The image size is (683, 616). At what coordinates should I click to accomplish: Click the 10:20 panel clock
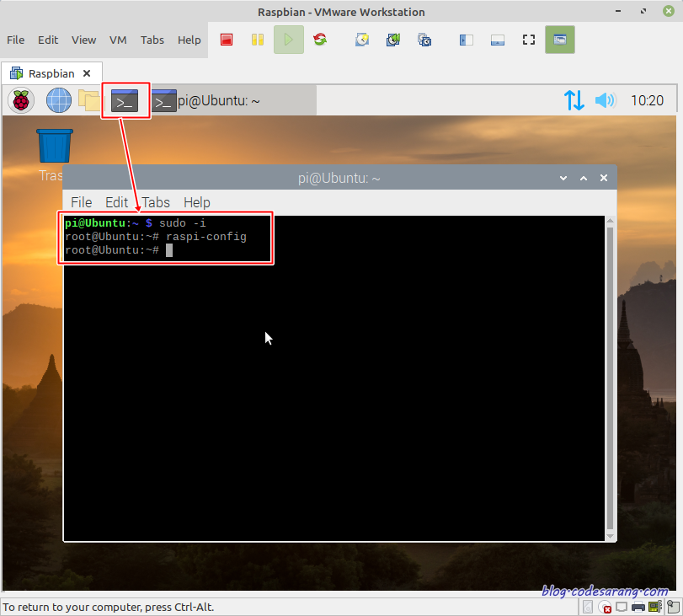(648, 101)
